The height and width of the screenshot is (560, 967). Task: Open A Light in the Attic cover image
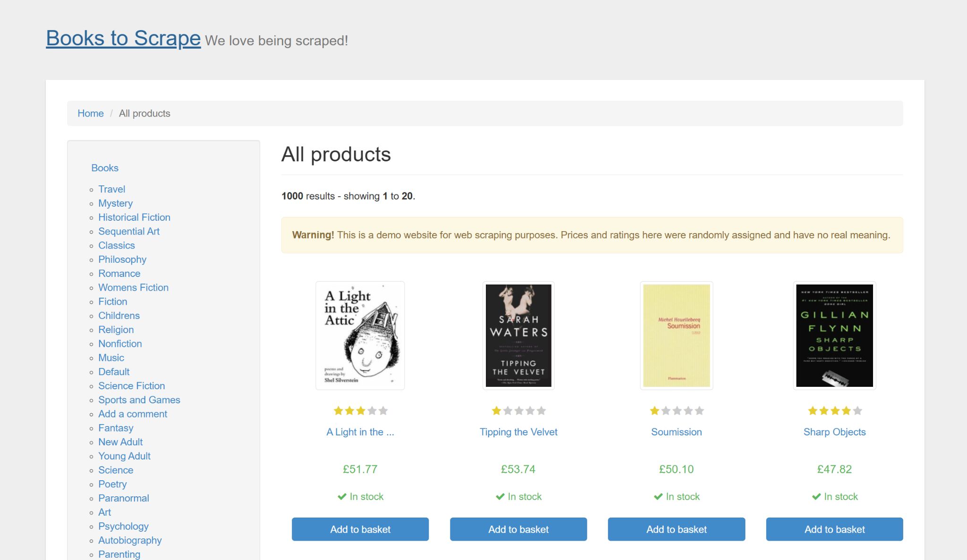pyautogui.click(x=360, y=335)
